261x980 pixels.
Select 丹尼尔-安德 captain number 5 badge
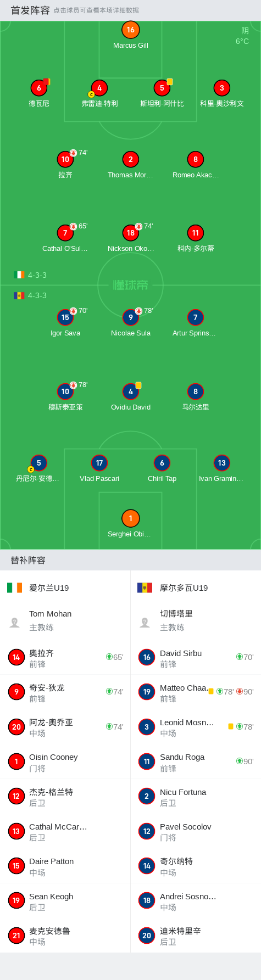coord(39,463)
